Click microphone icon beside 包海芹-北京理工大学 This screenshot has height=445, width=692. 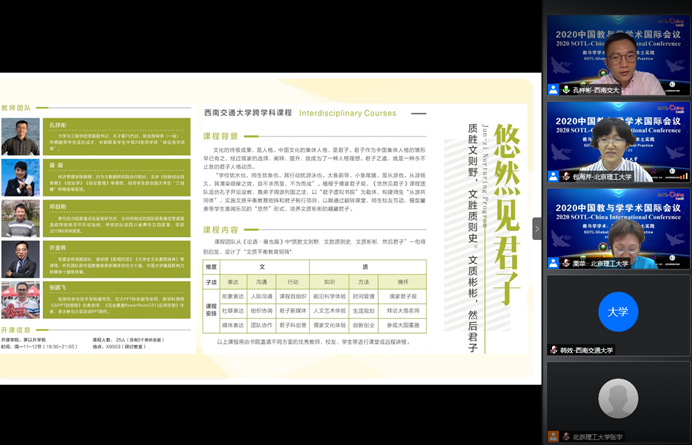(x=553, y=177)
